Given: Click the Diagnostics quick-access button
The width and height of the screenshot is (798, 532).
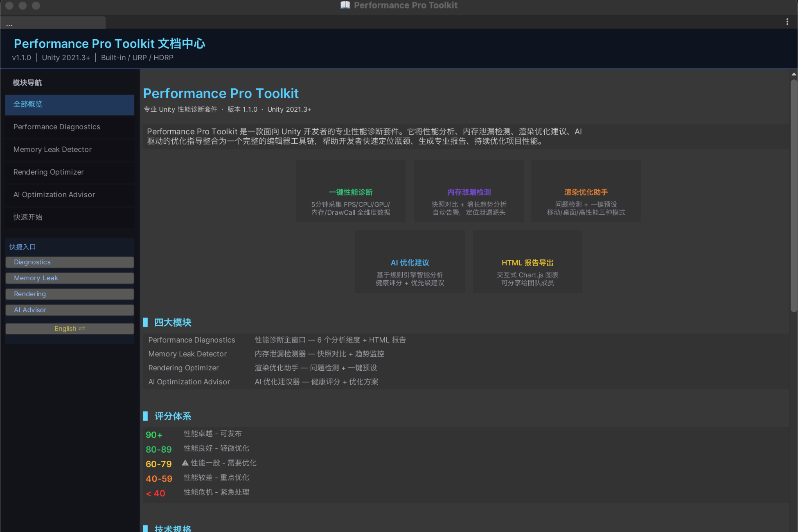Looking at the screenshot, I should [x=70, y=262].
